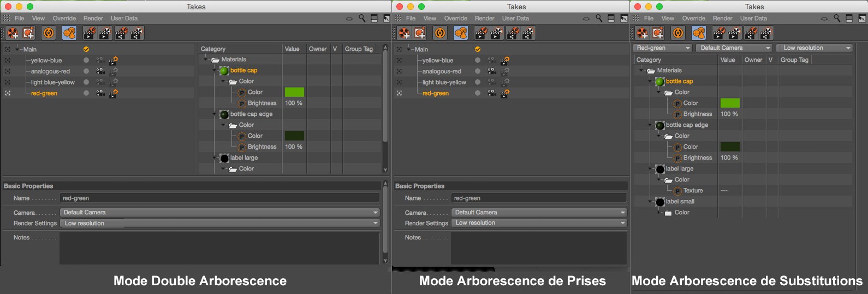Select 'bottle cap edge' material in right window
This screenshot has width=868, height=294.
(x=687, y=125)
